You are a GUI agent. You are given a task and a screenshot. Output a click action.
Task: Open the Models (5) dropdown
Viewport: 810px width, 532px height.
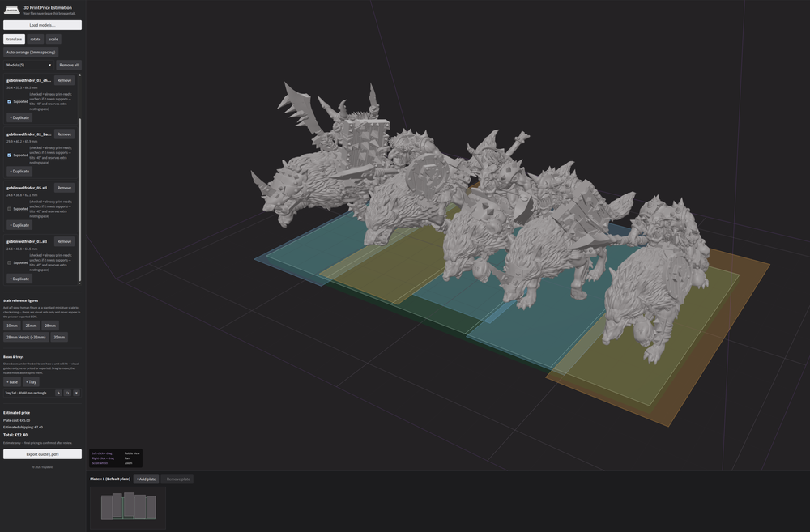tap(28, 65)
